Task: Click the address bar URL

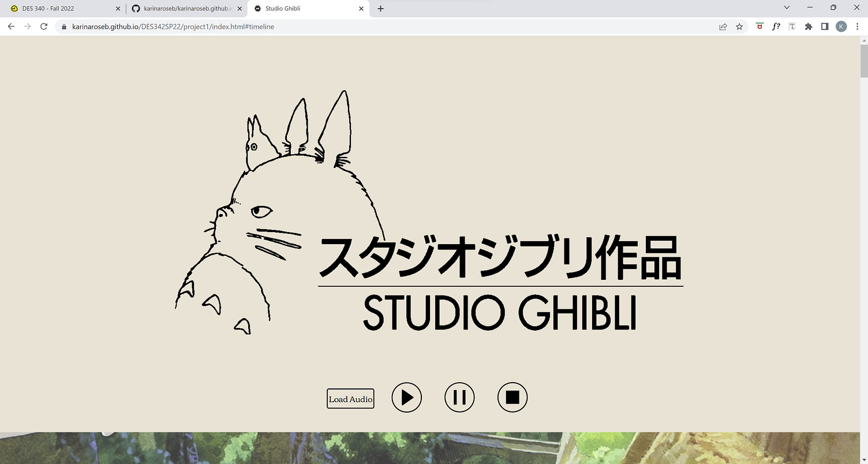Action: [x=173, y=27]
